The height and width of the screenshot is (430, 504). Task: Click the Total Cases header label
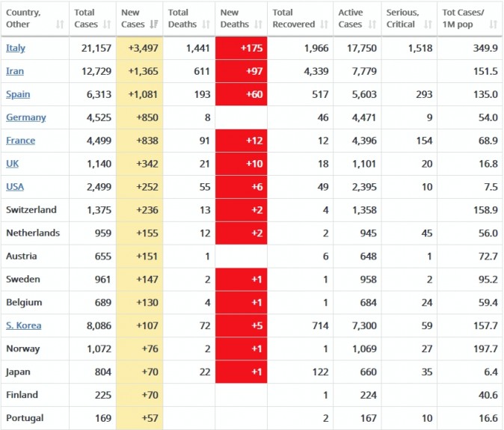pos(86,18)
